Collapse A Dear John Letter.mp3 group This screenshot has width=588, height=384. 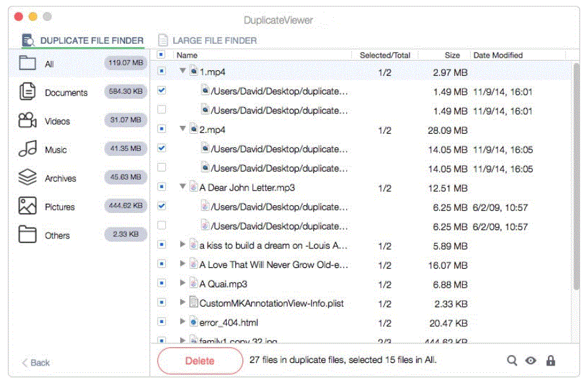point(183,186)
